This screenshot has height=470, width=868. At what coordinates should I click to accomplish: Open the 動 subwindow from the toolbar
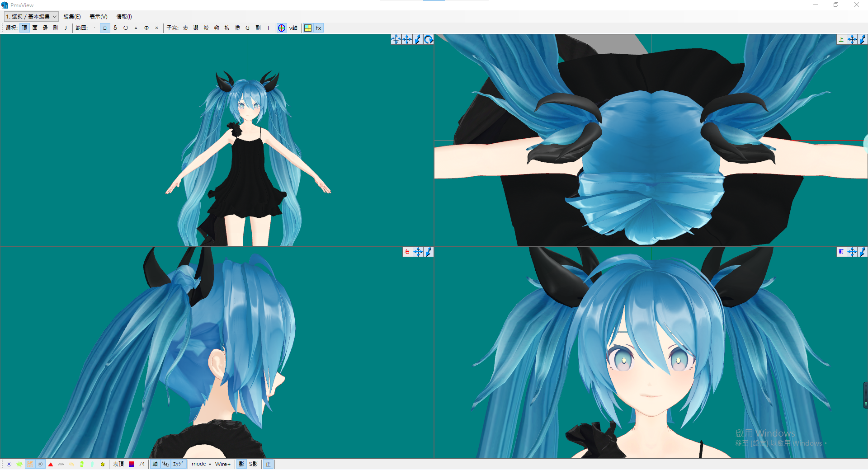click(216, 28)
